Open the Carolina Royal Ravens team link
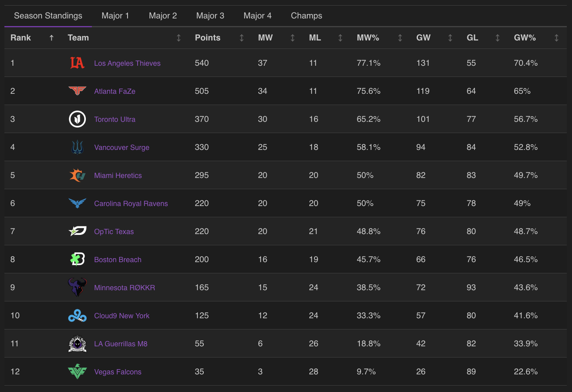The width and height of the screenshot is (572, 392). [x=131, y=204]
